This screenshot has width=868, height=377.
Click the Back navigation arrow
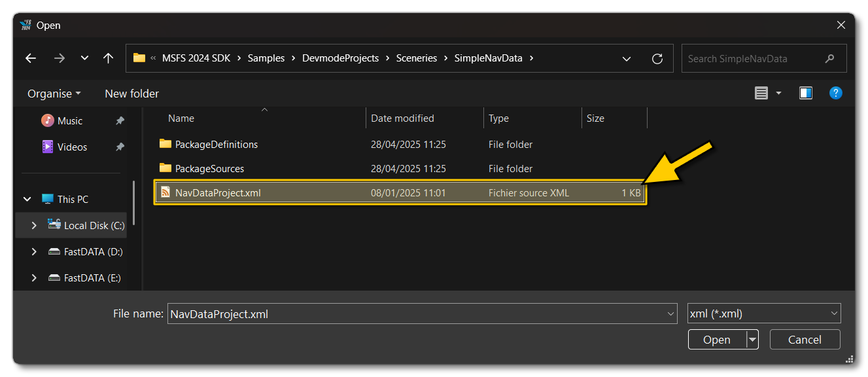click(x=30, y=58)
